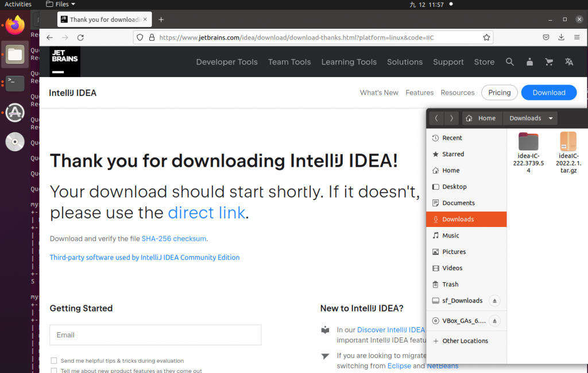
Task: Open JetBrains account profile icon
Action: [x=529, y=62]
